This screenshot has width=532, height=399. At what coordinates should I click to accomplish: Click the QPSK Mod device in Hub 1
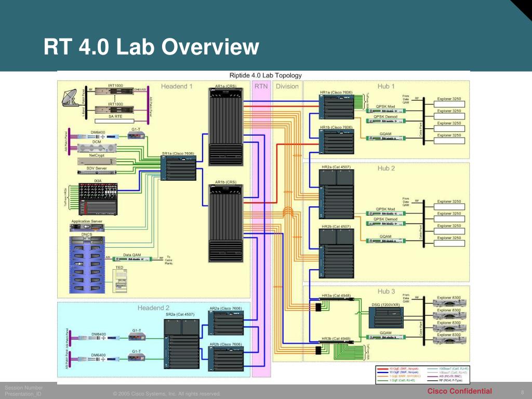tap(386, 111)
